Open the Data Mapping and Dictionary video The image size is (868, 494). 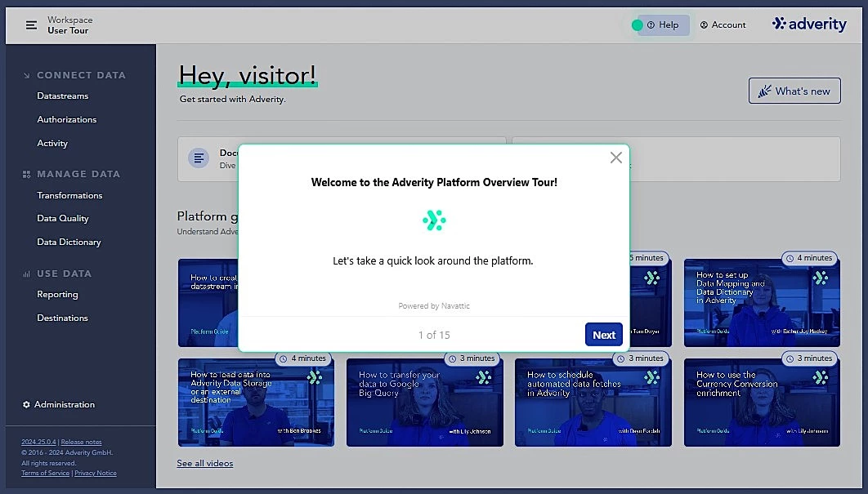tap(762, 303)
